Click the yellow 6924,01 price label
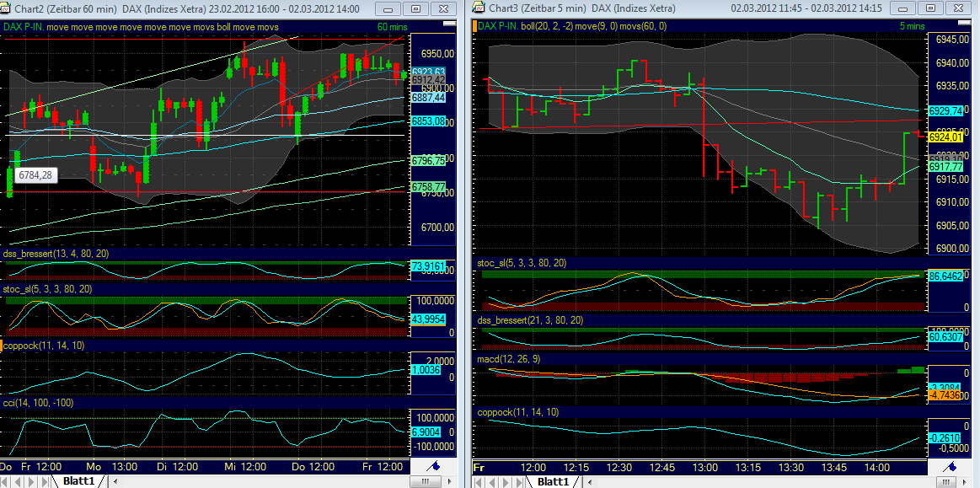The width and height of the screenshot is (980, 488). tap(944, 135)
